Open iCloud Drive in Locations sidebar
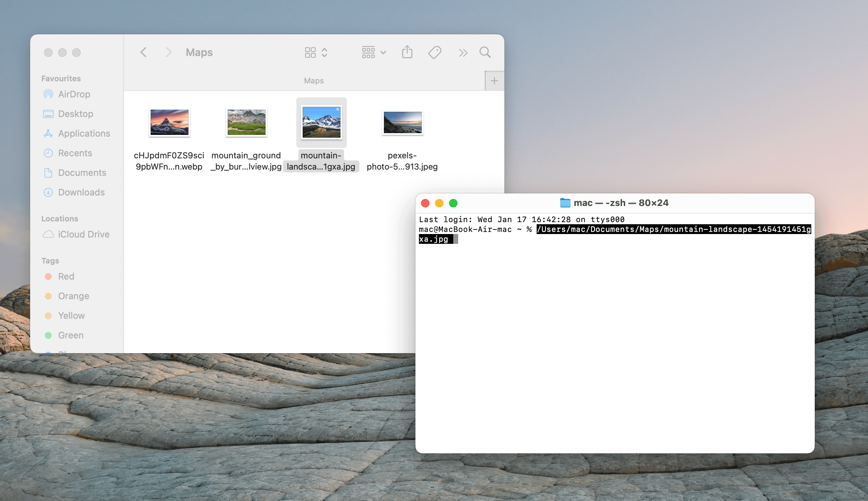Screen dimensions: 868x501 tap(83, 234)
